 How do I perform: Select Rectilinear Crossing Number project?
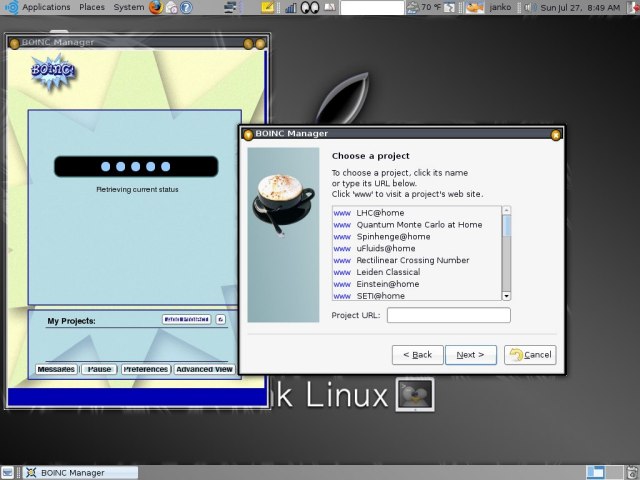pos(413,260)
